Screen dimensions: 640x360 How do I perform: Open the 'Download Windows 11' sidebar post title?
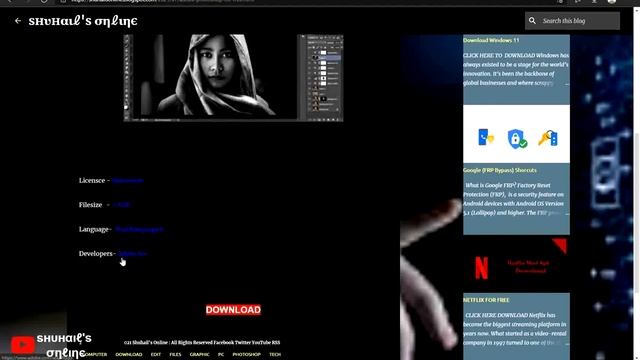[x=491, y=40]
